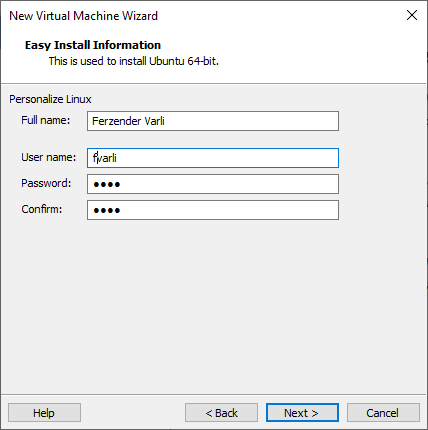Screen dimensions: 428x430
Task: Click the Confirm password field
Action: [x=213, y=210]
